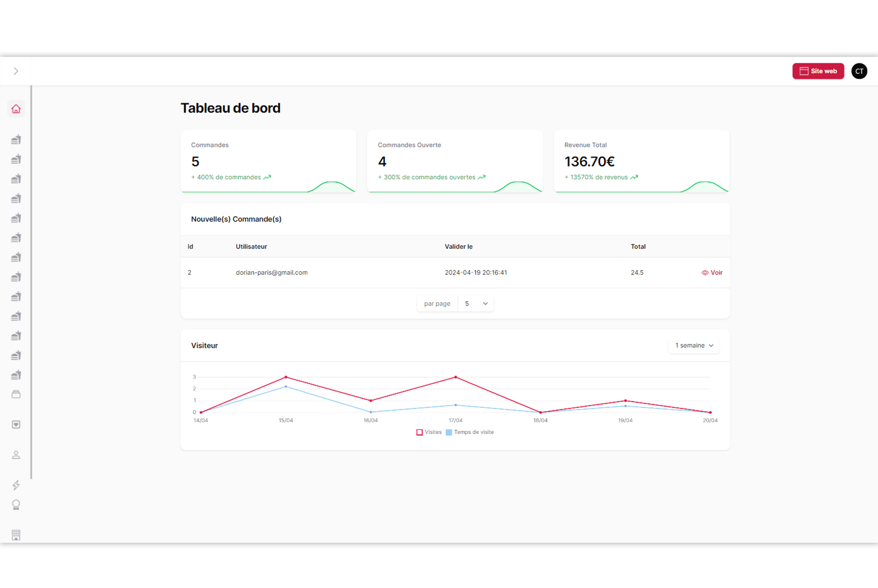Click the Site web button
This screenshot has width=878, height=588.
818,71
